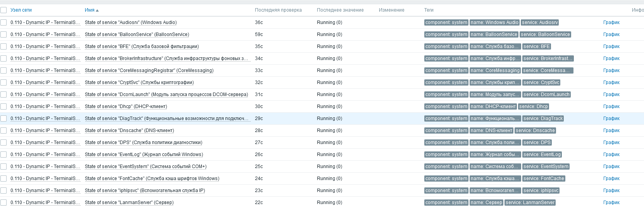
Task: Click the State of service "Dnscache" item name
Action: click(x=129, y=130)
